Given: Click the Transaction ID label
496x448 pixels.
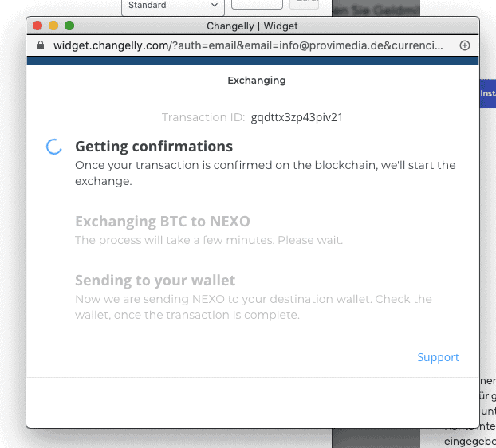Looking at the screenshot, I should point(203,117).
